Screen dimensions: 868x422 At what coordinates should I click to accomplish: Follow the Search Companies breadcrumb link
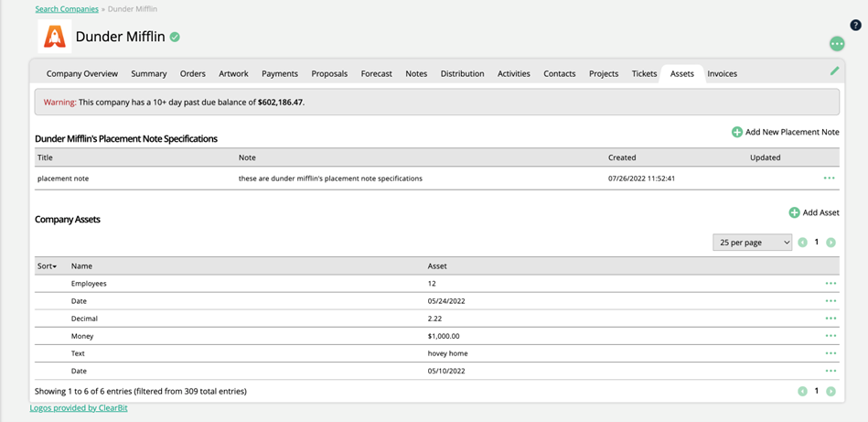(x=67, y=9)
